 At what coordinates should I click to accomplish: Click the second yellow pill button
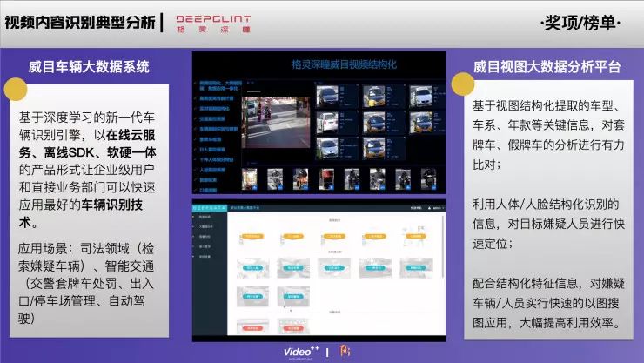(x=293, y=236)
